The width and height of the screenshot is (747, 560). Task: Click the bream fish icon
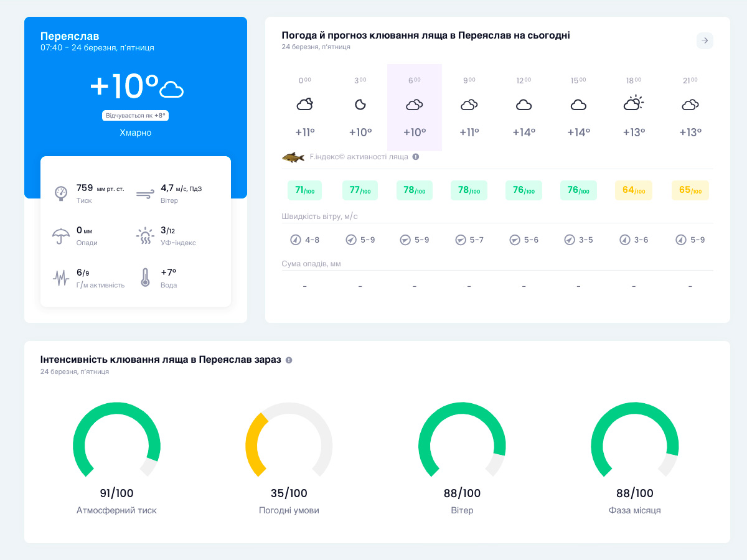(293, 157)
